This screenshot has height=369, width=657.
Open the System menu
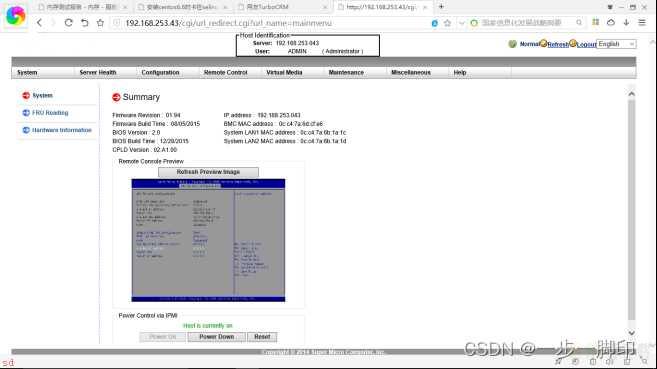coord(27,72)
